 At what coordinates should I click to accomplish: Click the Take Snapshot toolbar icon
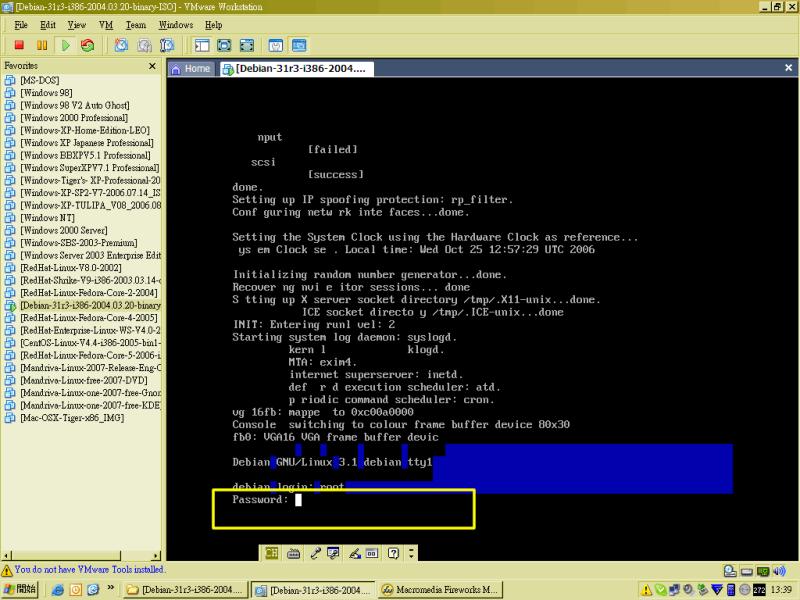(121, 45)
